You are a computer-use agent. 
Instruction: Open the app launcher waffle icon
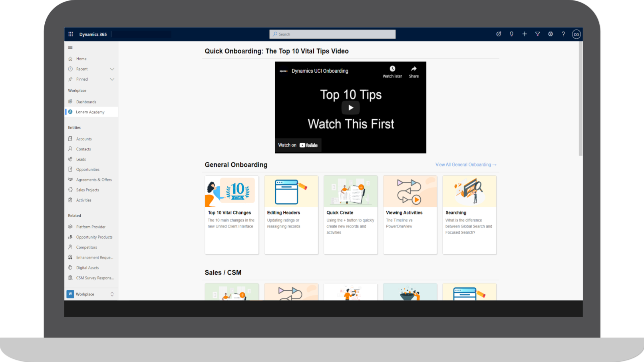tap(71, 34)
